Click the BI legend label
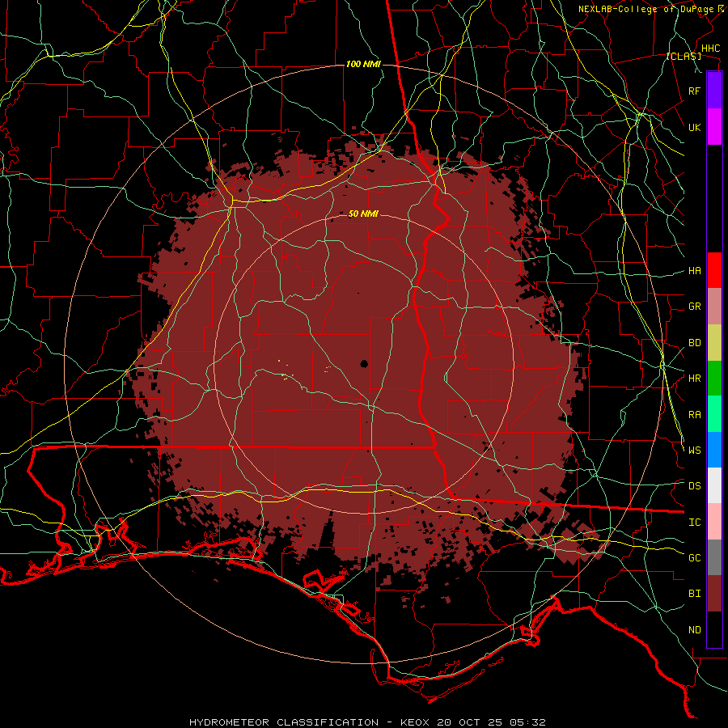Image resolution: width=728 pixels, height=728 pixels. click(x=694, y=594)
